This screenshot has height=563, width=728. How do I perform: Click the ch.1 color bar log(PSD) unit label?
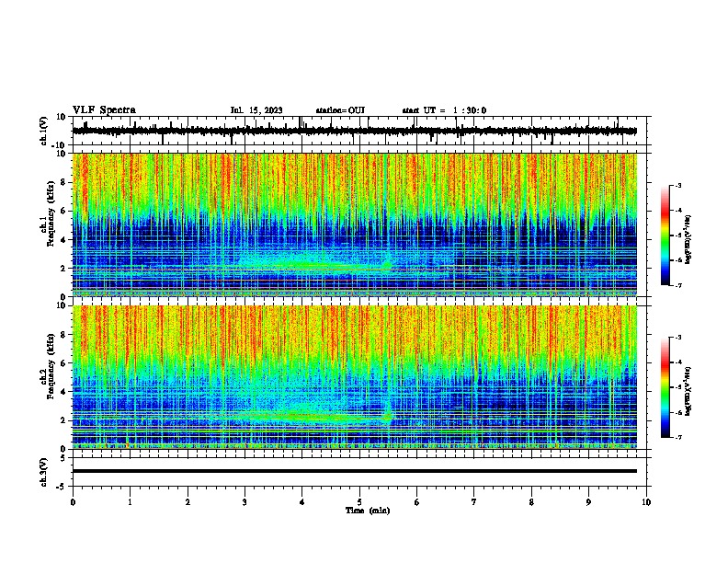(688, 240)
